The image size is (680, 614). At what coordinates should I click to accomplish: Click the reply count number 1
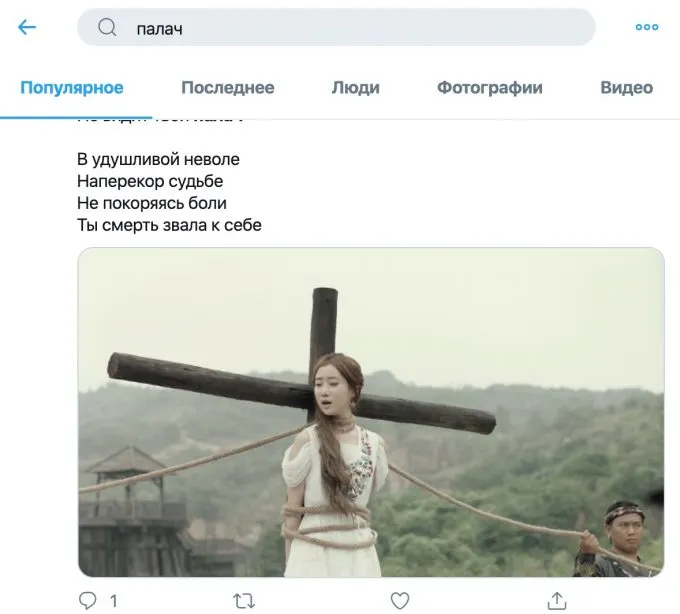[x=113, y=601]
